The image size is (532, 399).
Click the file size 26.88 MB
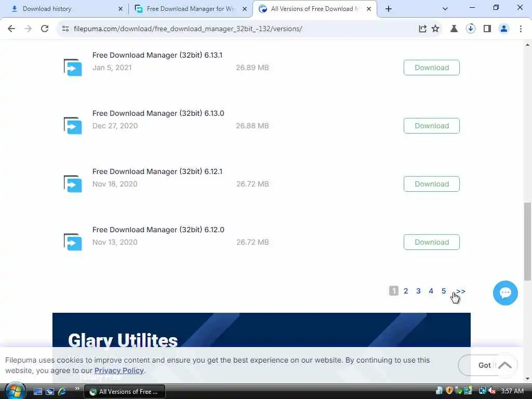pyautogui.click(x=252, y=126)
